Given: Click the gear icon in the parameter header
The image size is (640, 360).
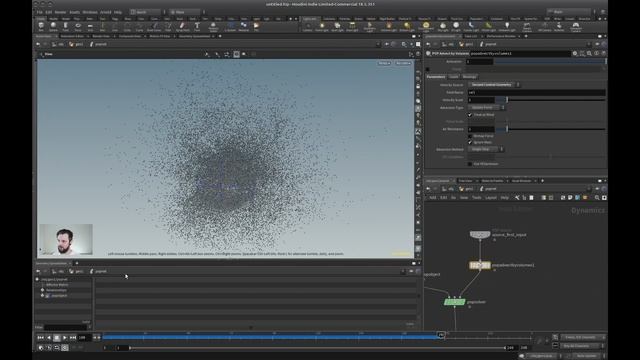Looking at the screenshot, I should [x=575, y=53].
